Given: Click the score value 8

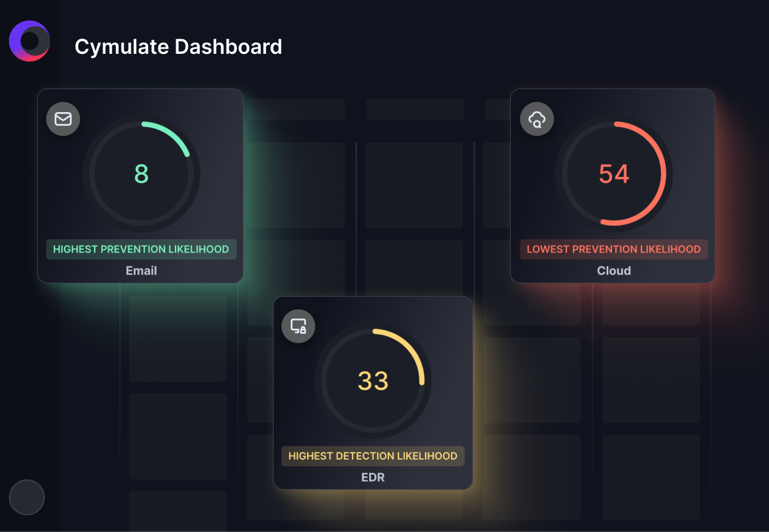Looking at the screenshot, I should point(141,174).
